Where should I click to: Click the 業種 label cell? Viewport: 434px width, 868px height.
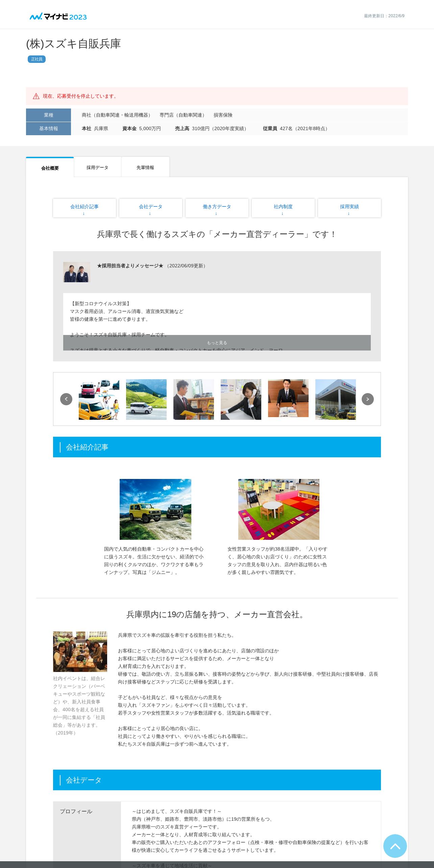pos(48,115)
